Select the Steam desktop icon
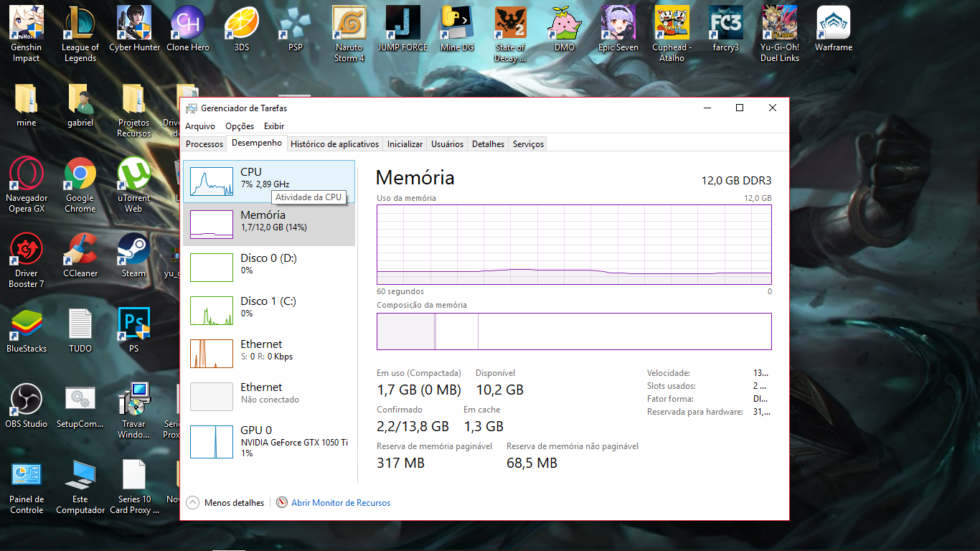The image size is (980, 551). coord(134,255)
